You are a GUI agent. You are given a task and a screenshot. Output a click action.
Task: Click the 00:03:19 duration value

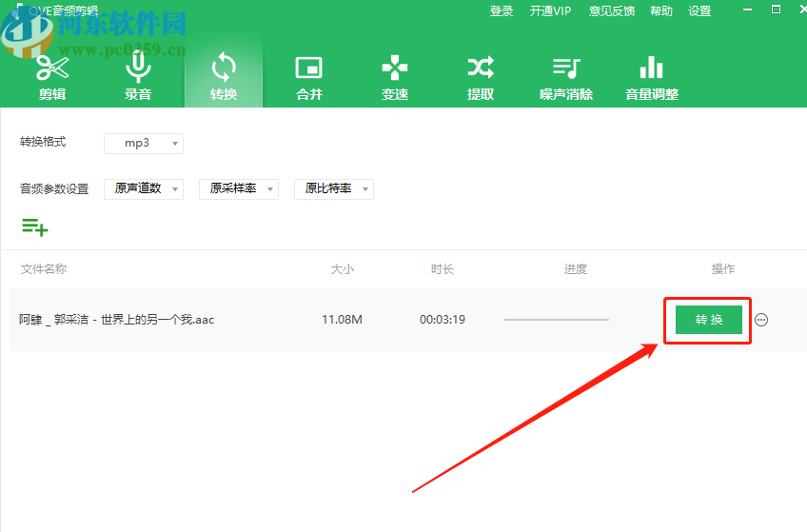pyautogui.click(x=443, y=320)
